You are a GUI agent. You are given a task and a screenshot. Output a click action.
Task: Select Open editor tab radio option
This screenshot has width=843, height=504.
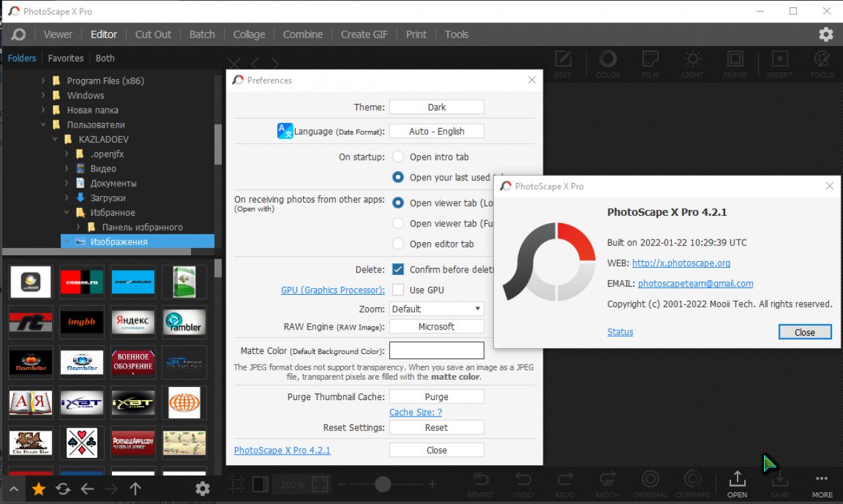(398, 243)
